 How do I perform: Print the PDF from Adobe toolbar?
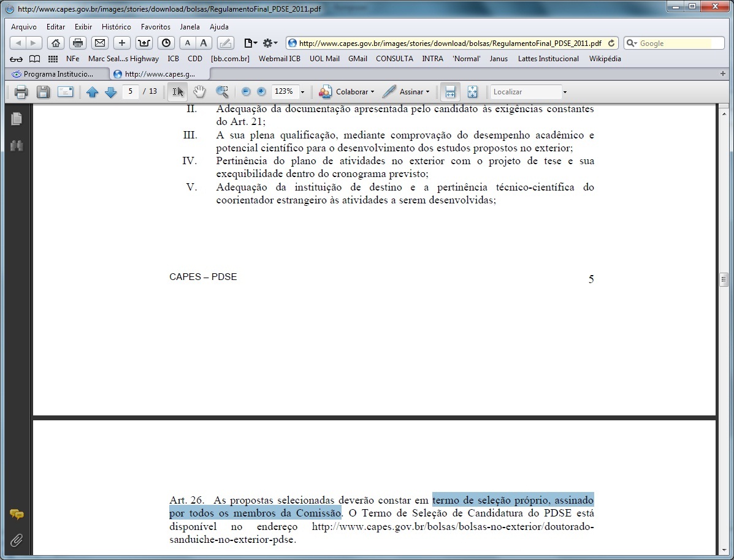tap(21, 92)
